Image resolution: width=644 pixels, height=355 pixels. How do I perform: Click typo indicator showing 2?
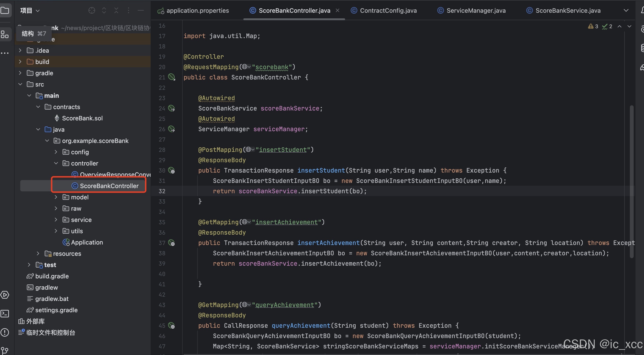click(607, 27)
